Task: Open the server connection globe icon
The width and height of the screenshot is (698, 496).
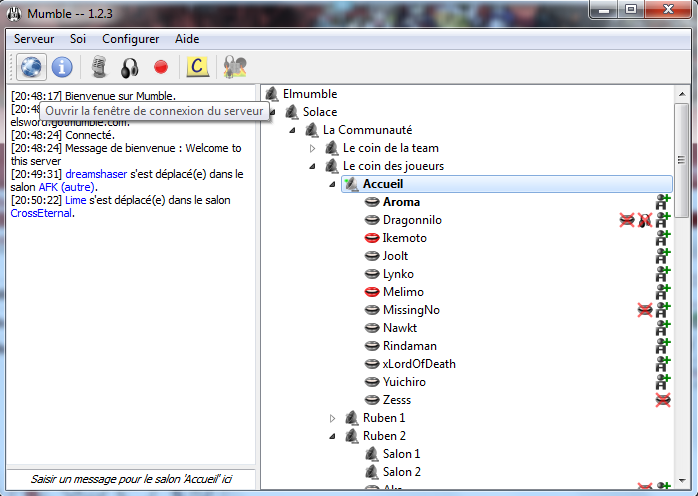Action: click(x=31, y=67)
